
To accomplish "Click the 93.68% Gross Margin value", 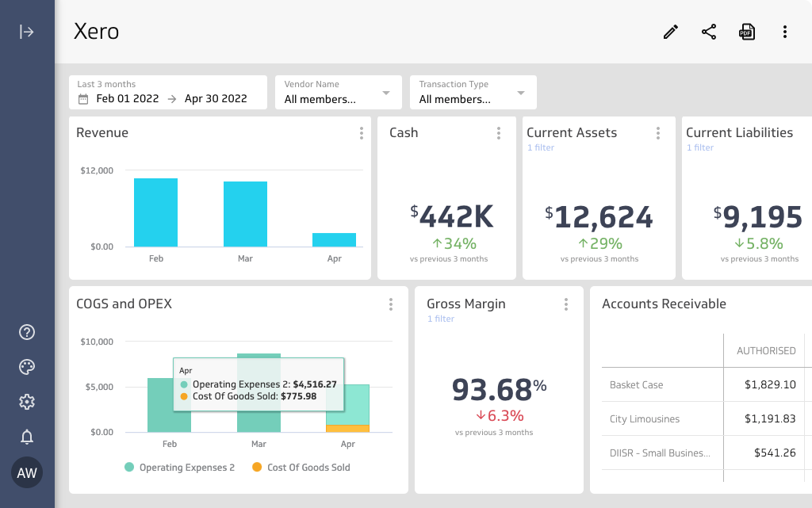I will pyautogui.click(x=500, y=389).
